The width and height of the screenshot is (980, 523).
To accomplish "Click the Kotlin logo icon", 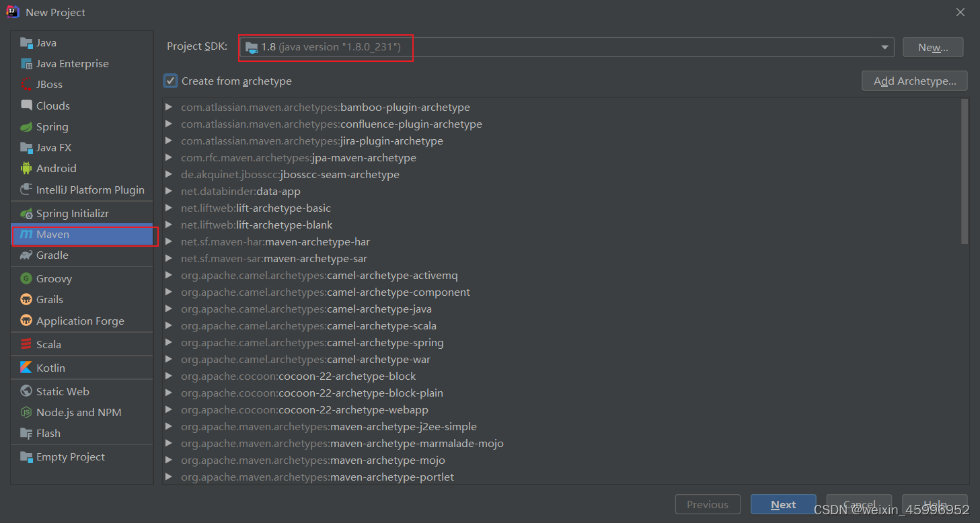I will (x=26, y=368).
